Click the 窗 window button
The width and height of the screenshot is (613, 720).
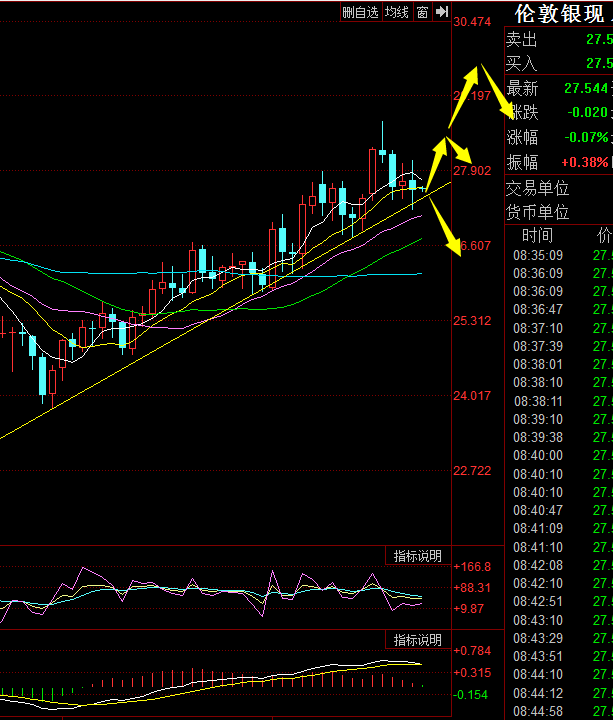point(422,12)
